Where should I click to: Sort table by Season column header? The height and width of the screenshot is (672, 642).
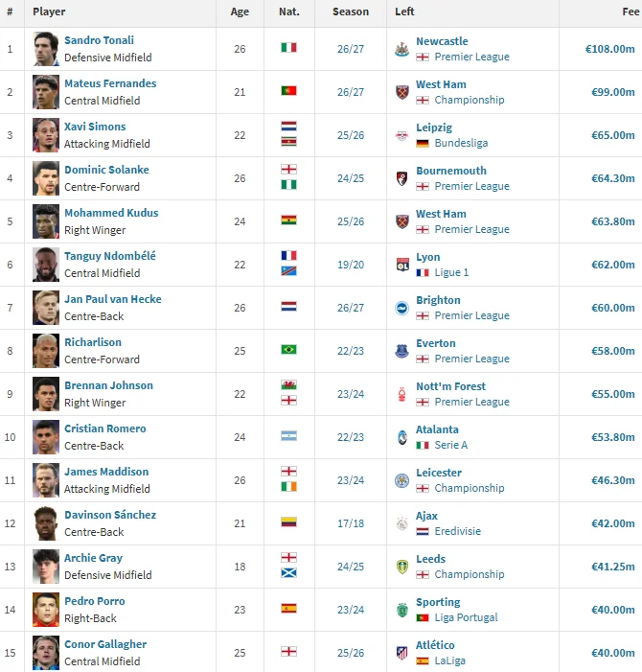351,12
